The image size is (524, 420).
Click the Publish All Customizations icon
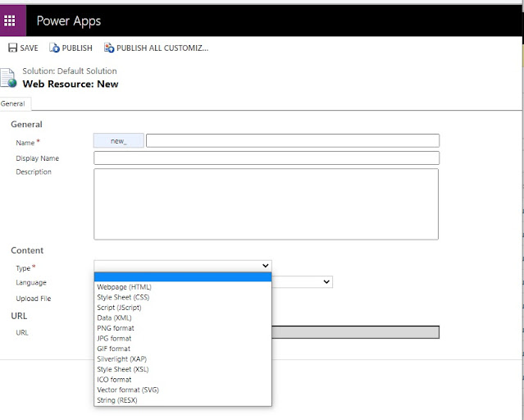click(109, 48)
